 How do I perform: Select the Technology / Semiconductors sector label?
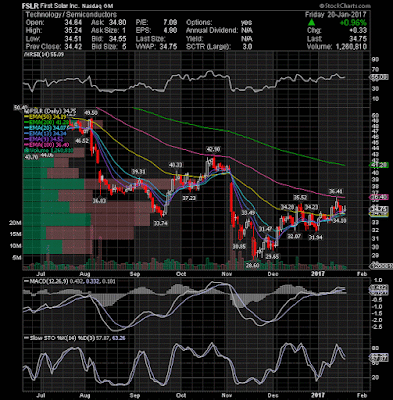tap(71, 15)
